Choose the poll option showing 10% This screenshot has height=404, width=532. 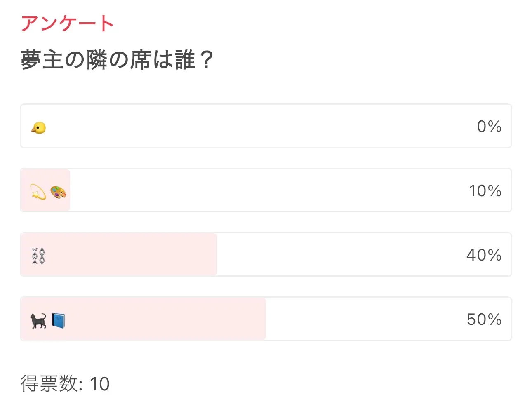coord(266,190)
